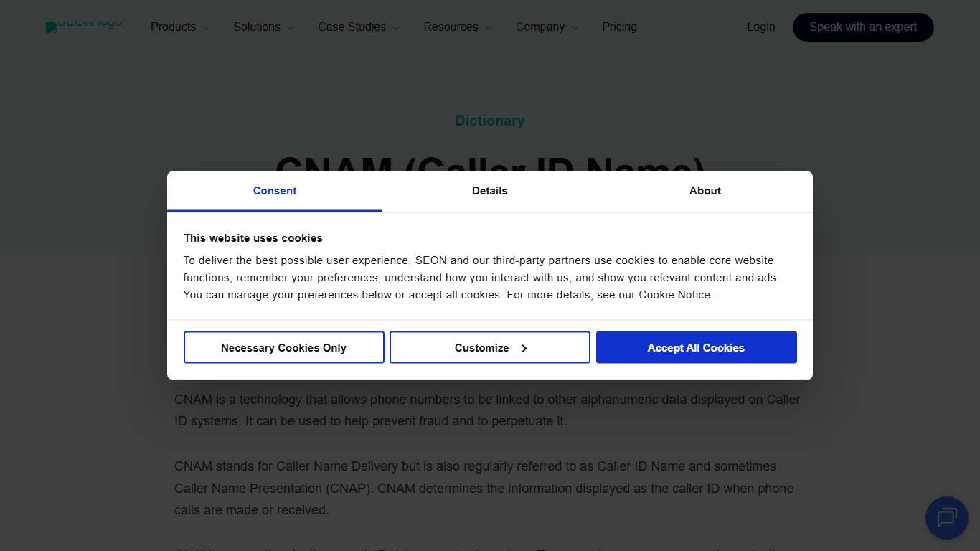Click the Customize arrow chevron

click(x=524, y=347)
